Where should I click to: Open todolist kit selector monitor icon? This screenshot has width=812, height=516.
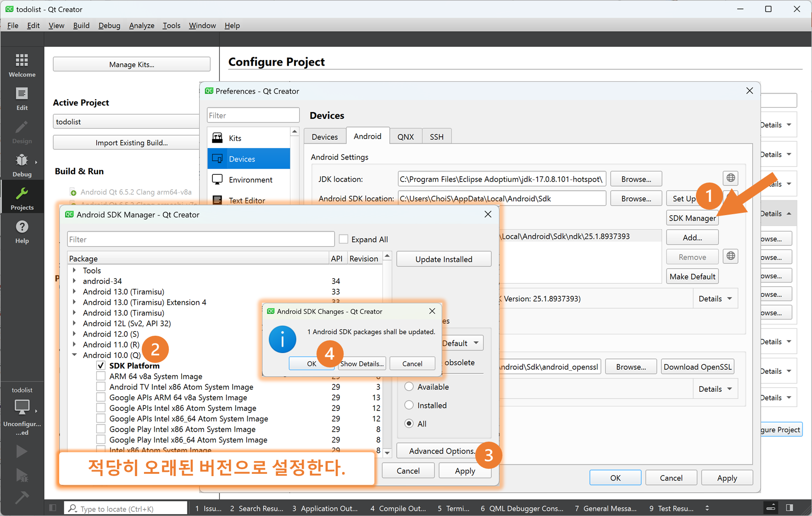point(22,406)
